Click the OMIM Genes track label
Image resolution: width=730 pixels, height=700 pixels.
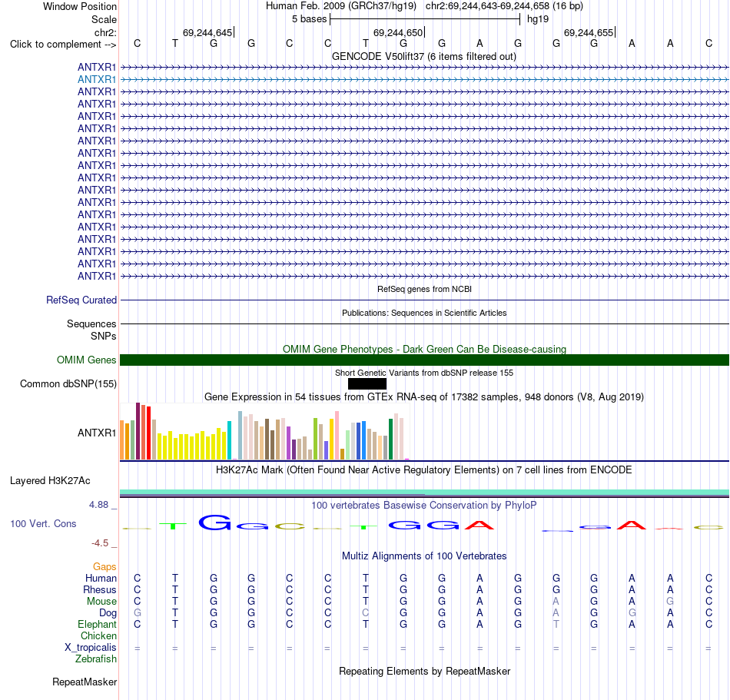(x=87, y=360)
